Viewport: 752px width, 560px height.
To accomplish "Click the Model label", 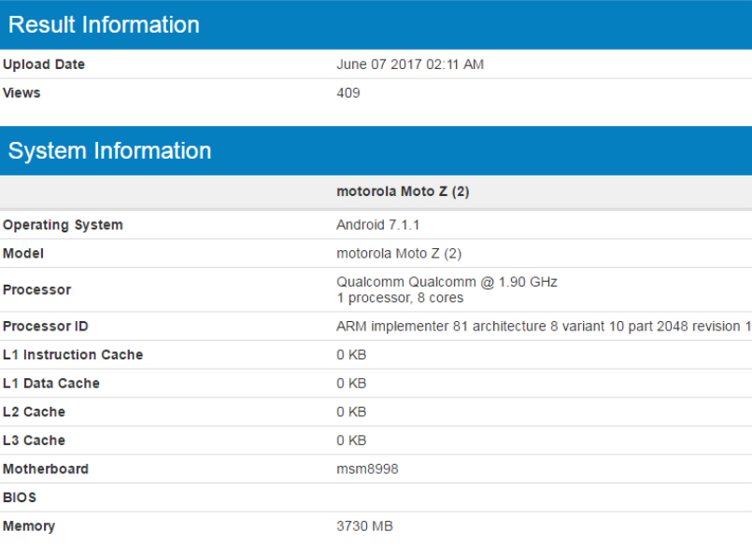I will (x=23, y=254).
